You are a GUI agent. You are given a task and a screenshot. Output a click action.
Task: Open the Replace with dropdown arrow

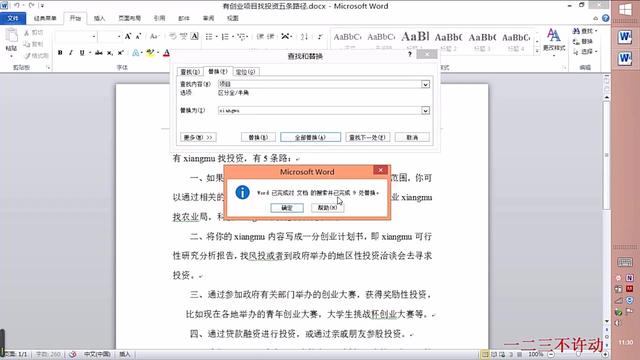tap(425, 111)
